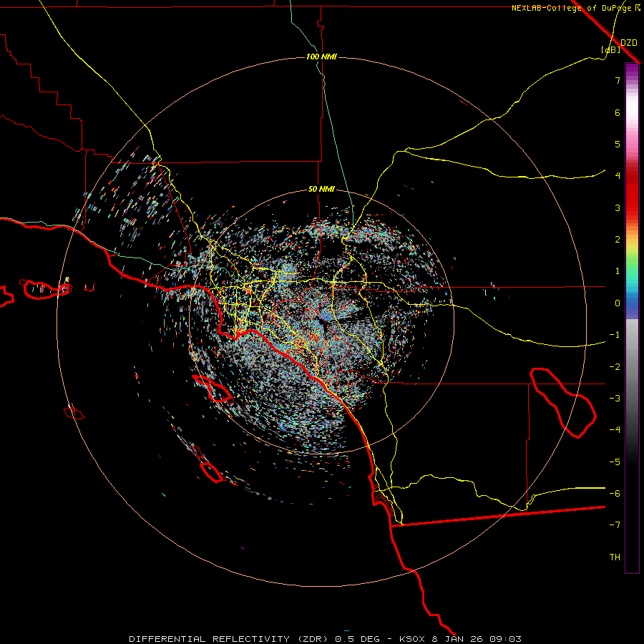Image resolution: width=644 pixels, height=644 pixels.
Task: Click the 1 tick on color scale
Action: coord(618,270)
